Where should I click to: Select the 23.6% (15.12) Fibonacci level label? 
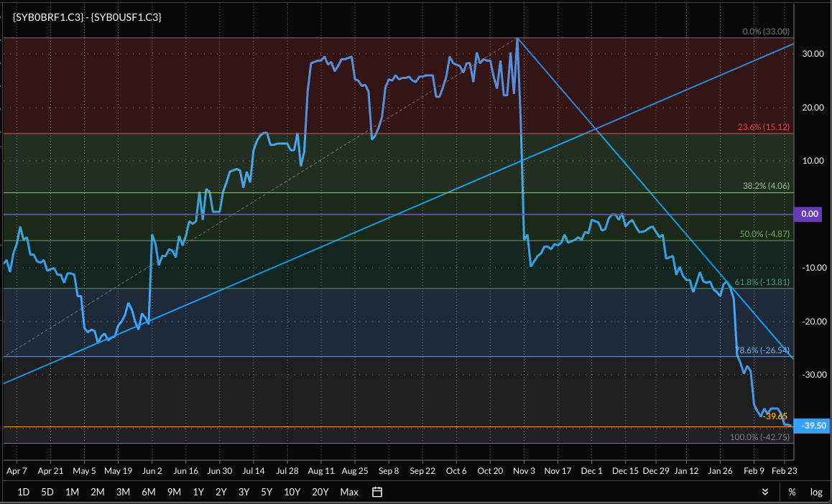764,127
